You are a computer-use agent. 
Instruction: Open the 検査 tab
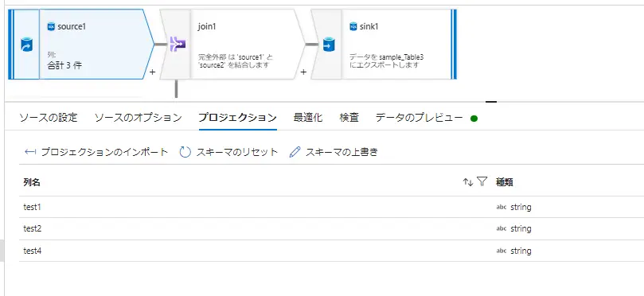(349, 118)
